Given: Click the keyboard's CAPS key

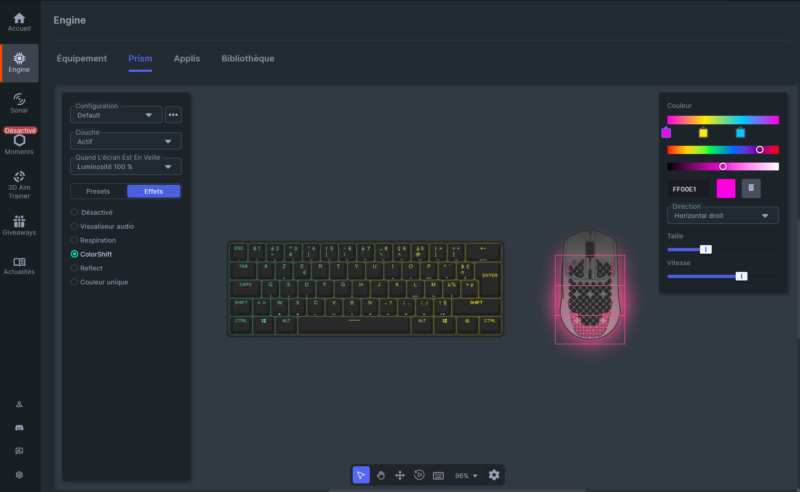Looking at the screenshot, I should [245, 288].
